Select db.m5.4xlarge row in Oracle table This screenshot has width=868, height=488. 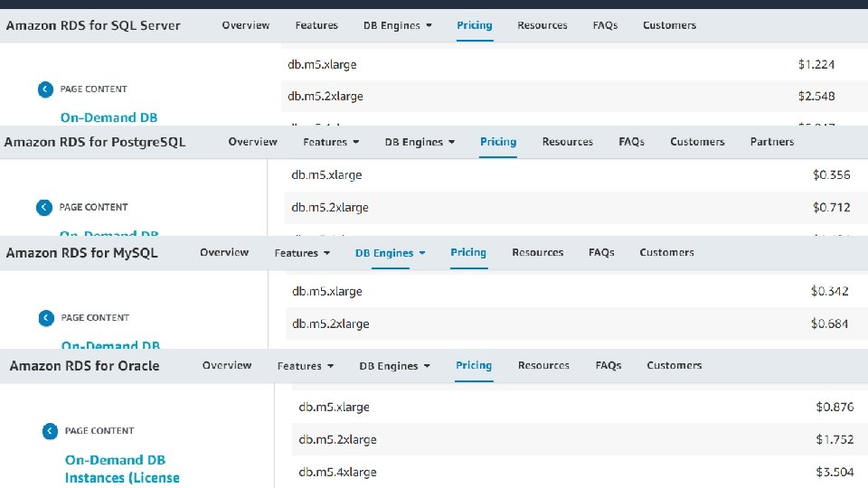[x=580, y=473]
